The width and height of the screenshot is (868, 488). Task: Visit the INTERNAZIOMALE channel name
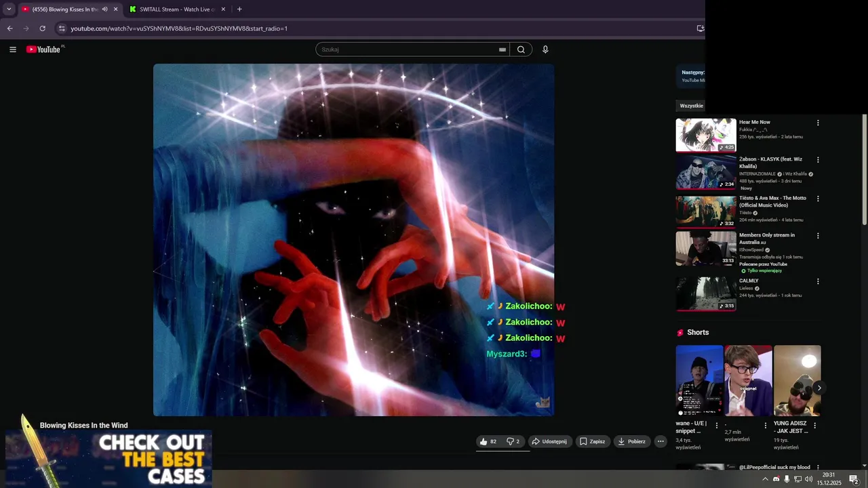click(x=757, y=174)
